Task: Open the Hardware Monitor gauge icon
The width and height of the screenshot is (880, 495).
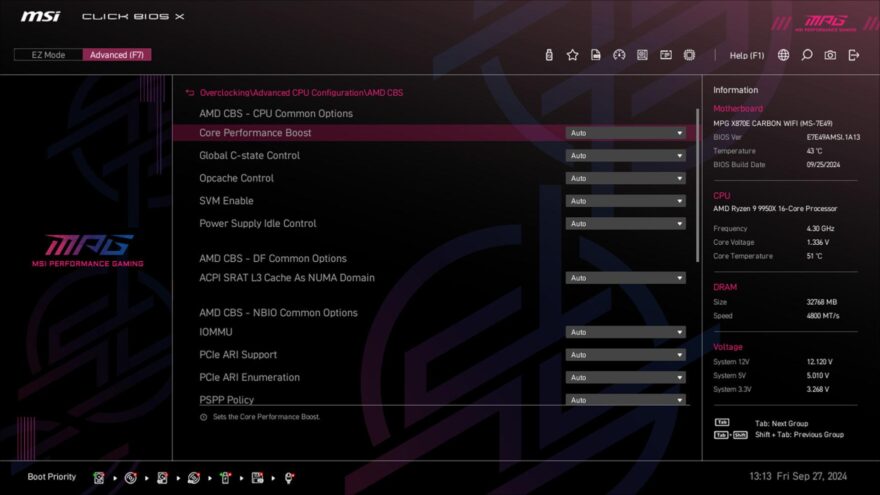Action: 619,54
